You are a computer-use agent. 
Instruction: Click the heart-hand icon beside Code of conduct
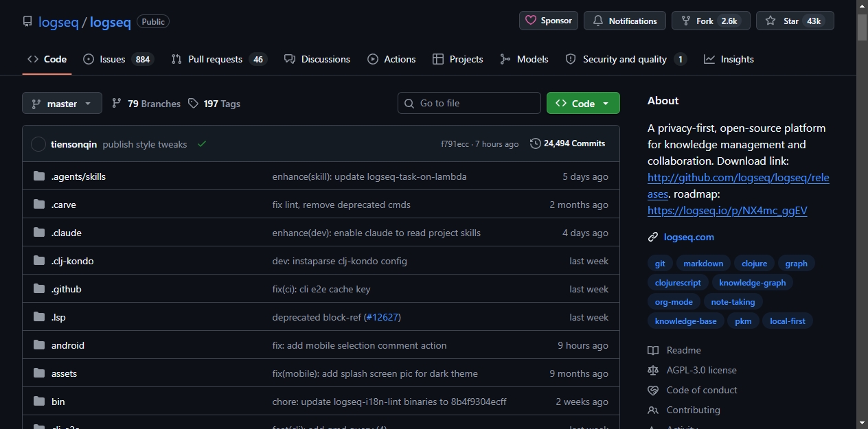(653, 391)
